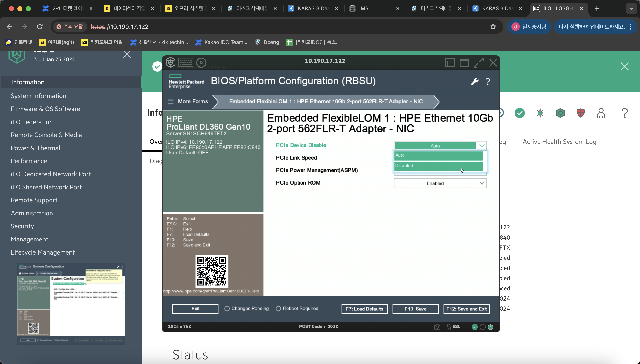Click the iLO header health checkmark icon

[x=520, y=113]
